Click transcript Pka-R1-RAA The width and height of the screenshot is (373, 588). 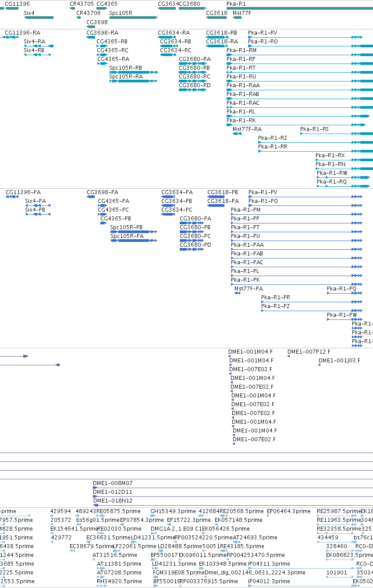pos(243,85)
